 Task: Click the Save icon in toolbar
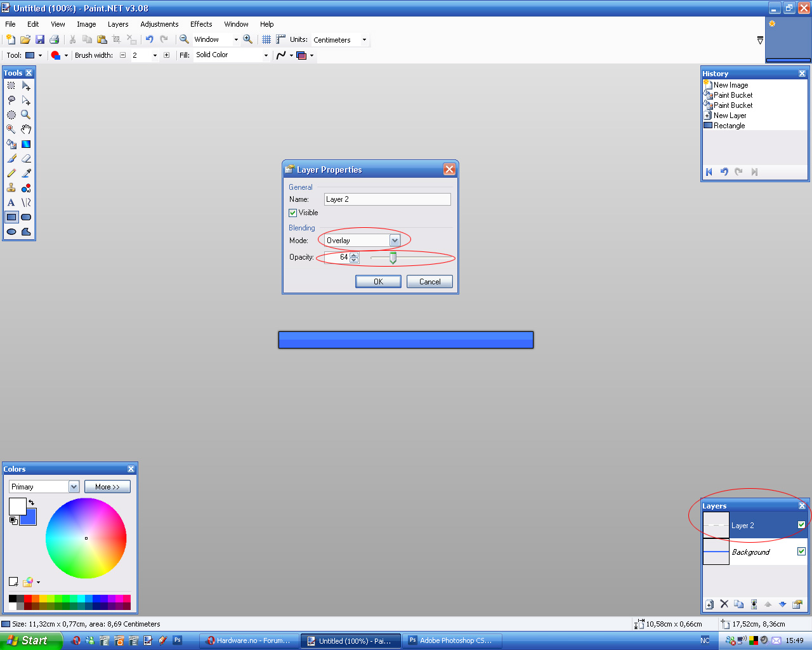tap(40, 39)
